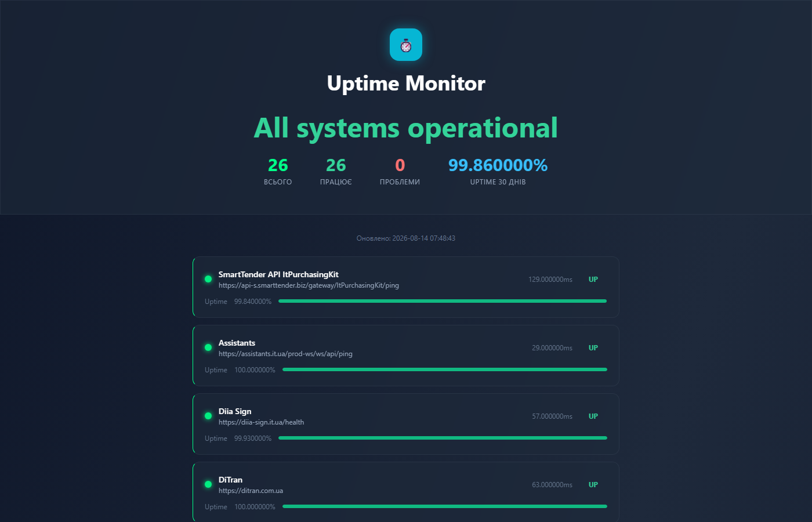Click the Assistants uptime progress bar
The image size is (812, 522).
click(445, 369)
